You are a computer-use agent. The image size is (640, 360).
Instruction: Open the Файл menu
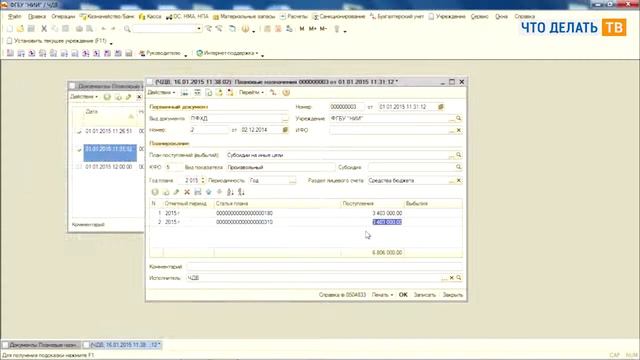coord(14,16)
